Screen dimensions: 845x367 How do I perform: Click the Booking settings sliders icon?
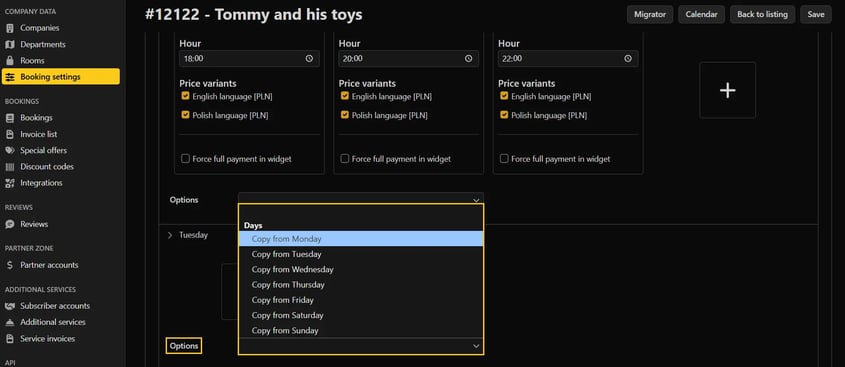[10, 77]
